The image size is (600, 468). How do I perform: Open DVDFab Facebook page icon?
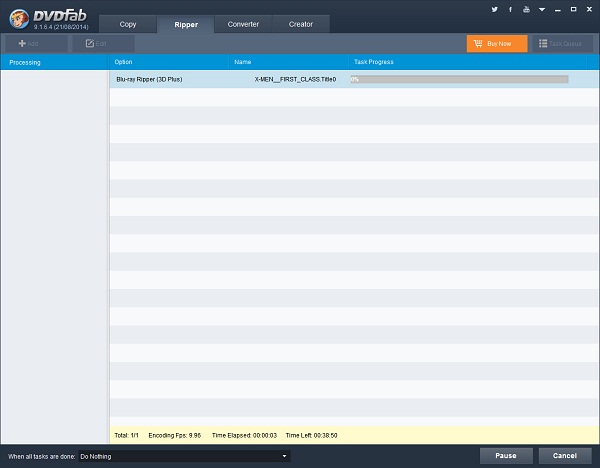(510, 10)
